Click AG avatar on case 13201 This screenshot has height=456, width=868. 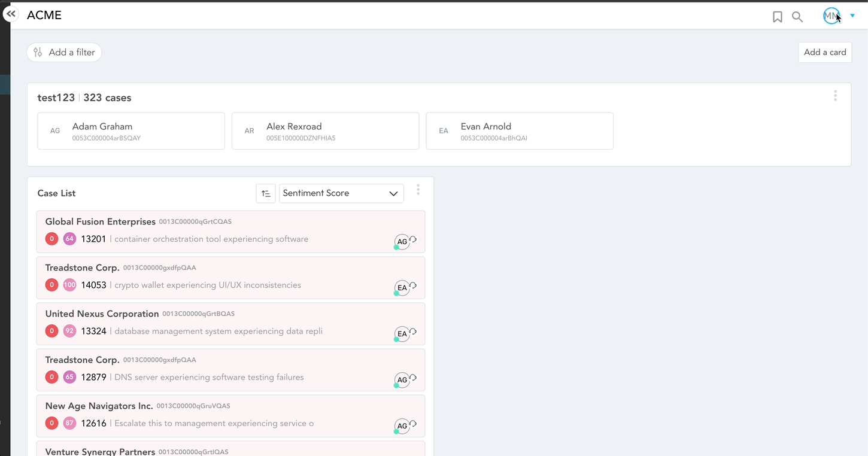[402, 242]
